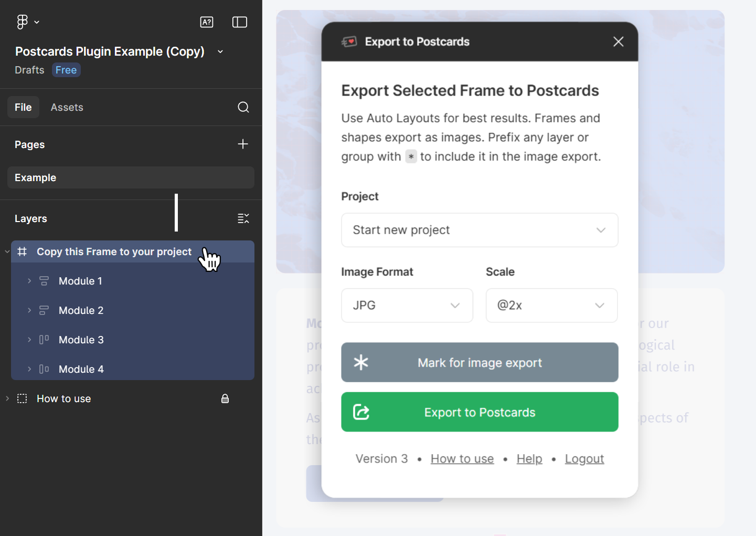Select the Module 3 layer name
This screenshot has width=756, height=536.
[81, 340]
